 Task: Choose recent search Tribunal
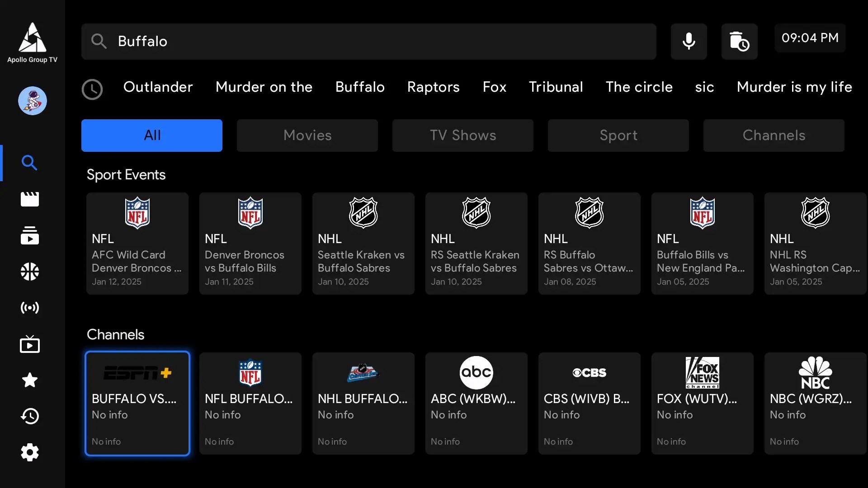point(556,87)
